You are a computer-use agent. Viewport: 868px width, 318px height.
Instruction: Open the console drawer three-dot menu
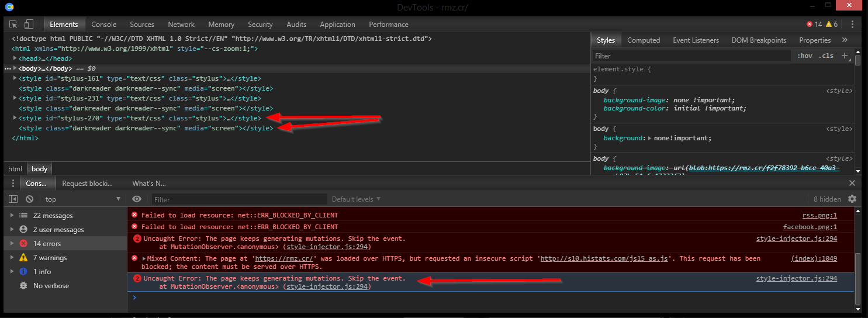click(13, 183)
